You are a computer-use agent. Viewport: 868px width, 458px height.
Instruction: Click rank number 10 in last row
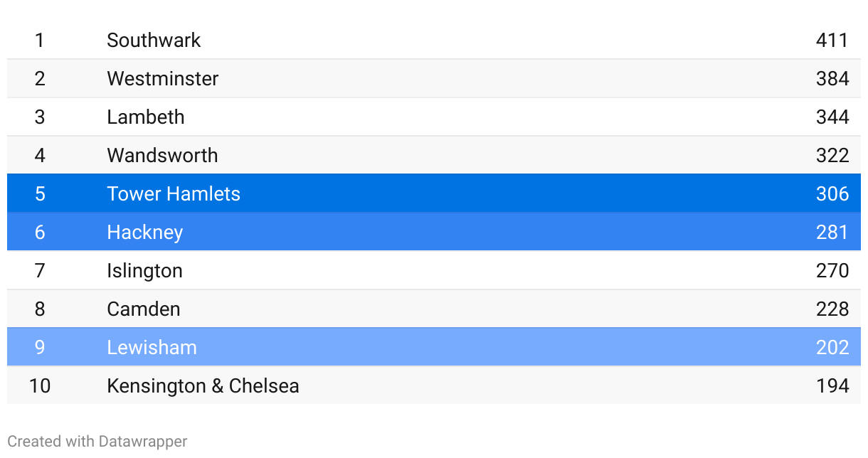tap(40, 386)
